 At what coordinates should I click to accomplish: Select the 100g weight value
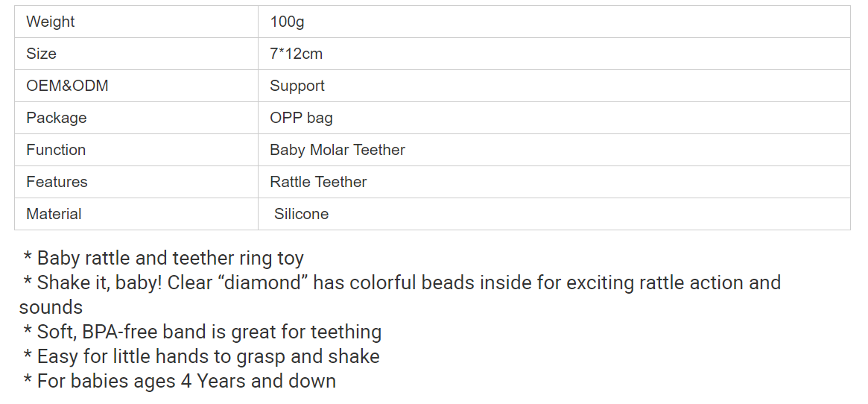click(x=287, y=22)
